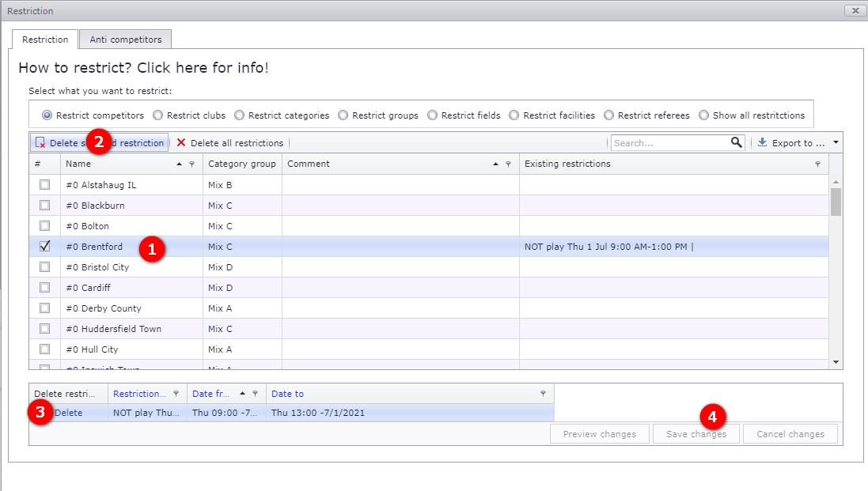Open the Restriction column filter icon in lower grid
The width and height of the screenshot is (868, 491).
coord(176,394)
